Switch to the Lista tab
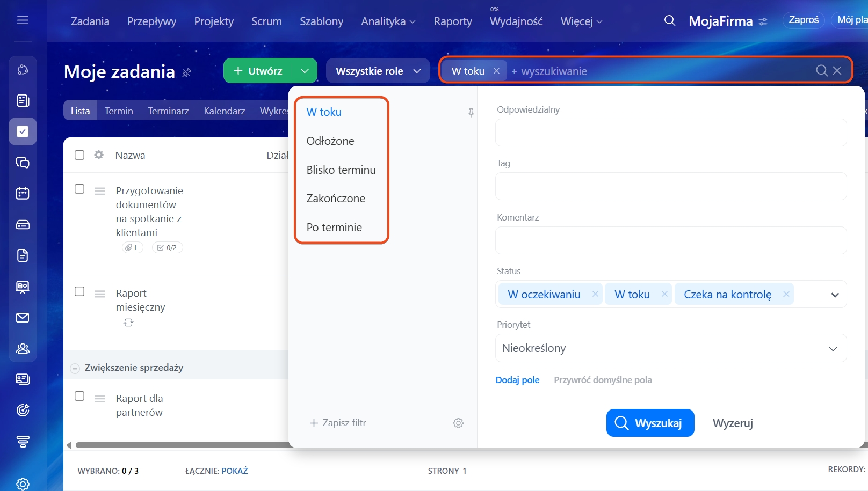The image size is (868, 491). coord(81,111)
